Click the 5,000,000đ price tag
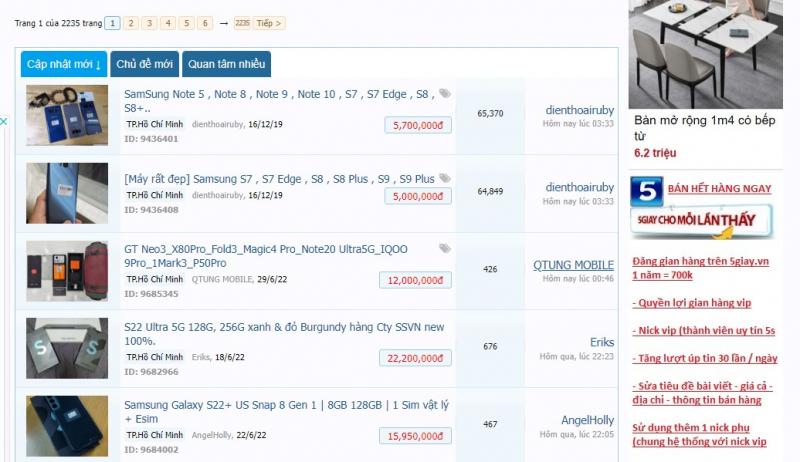The image size is (800, 462). point(418,196)
